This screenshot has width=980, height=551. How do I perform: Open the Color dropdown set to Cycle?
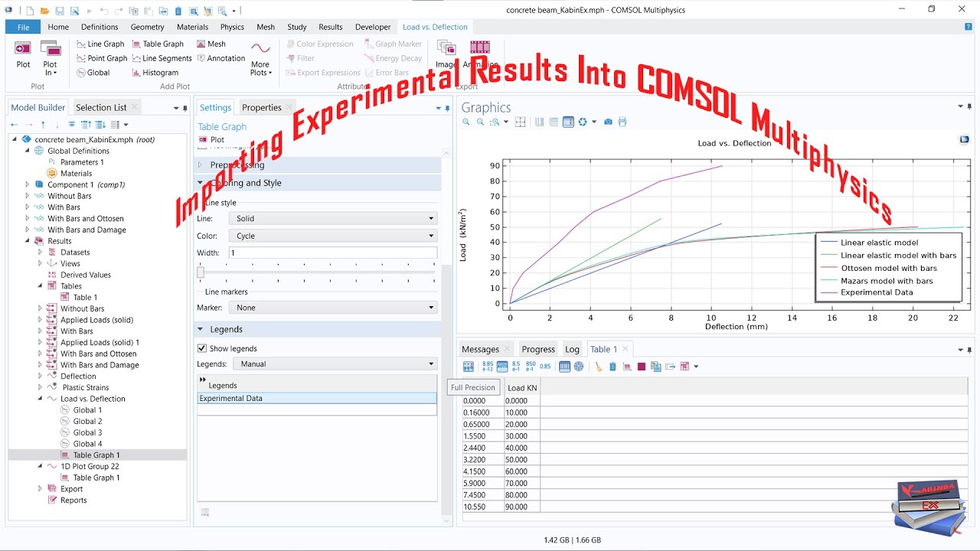tap(332, 236)
